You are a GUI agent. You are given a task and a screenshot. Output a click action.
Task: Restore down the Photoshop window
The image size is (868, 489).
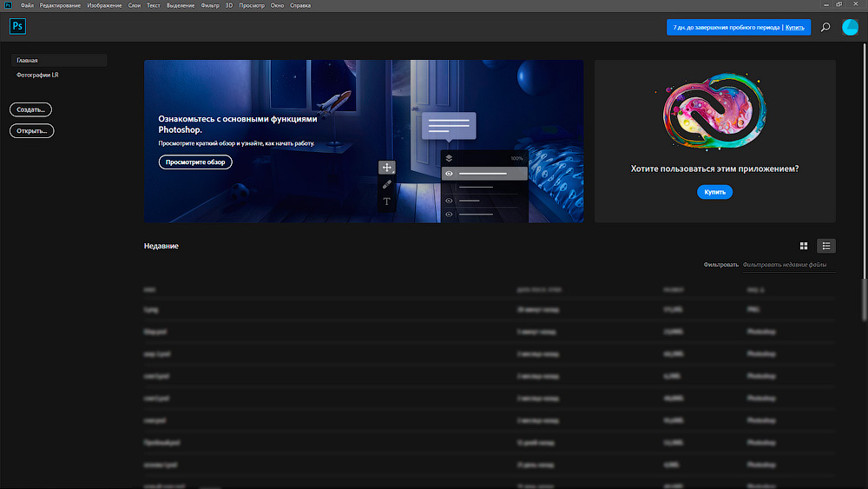(839, 4)
